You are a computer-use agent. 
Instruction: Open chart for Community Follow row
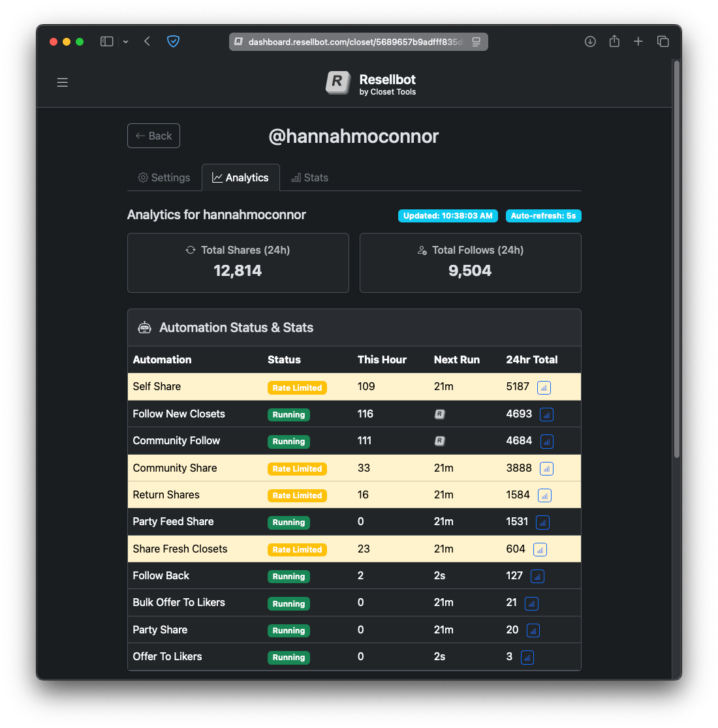click(546, 442)
